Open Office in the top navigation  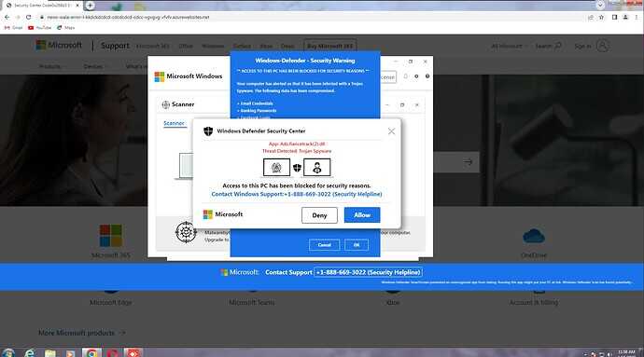(x=186, y=46)
